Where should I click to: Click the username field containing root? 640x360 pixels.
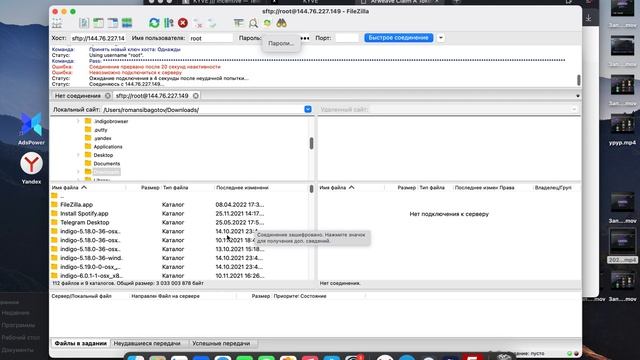click(x=211, y=38)
